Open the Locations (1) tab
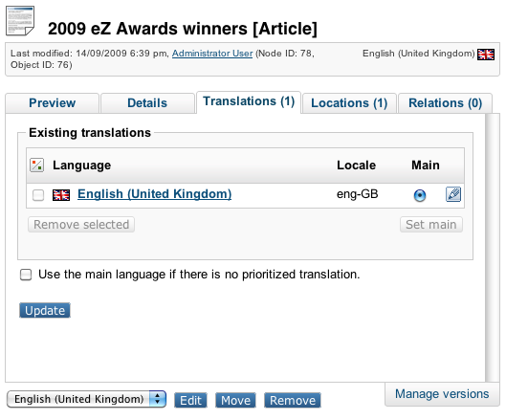Image resolution: width=506 pixels, height=420 pixels. click(x=349, y=103)
